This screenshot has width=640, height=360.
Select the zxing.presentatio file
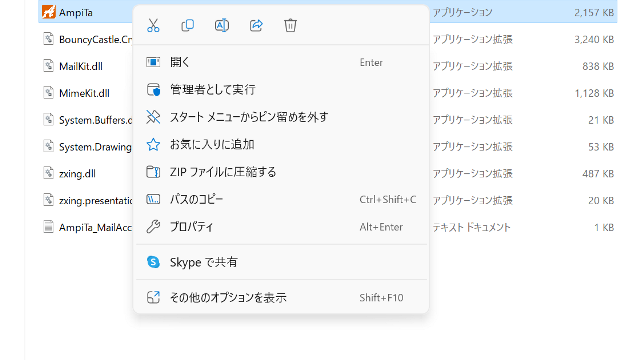click(96, 200)
